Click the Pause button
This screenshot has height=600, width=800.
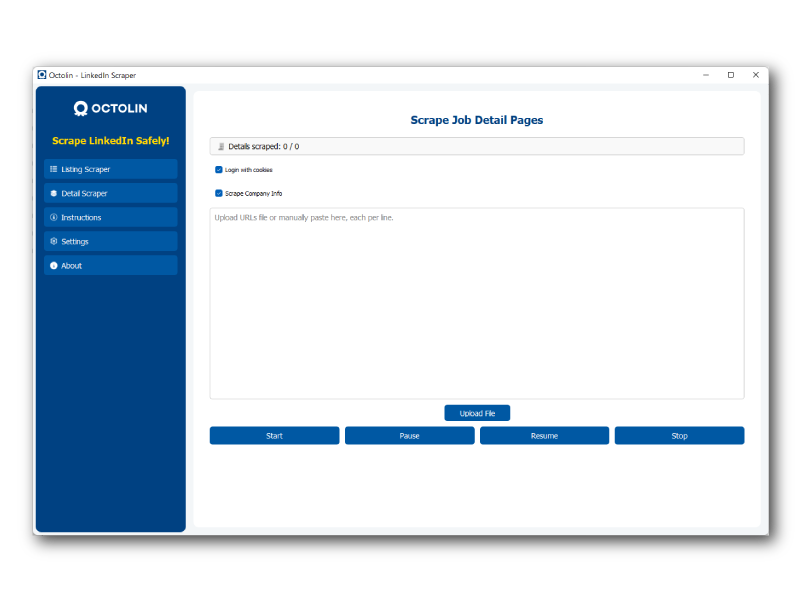tap(410, 436)
